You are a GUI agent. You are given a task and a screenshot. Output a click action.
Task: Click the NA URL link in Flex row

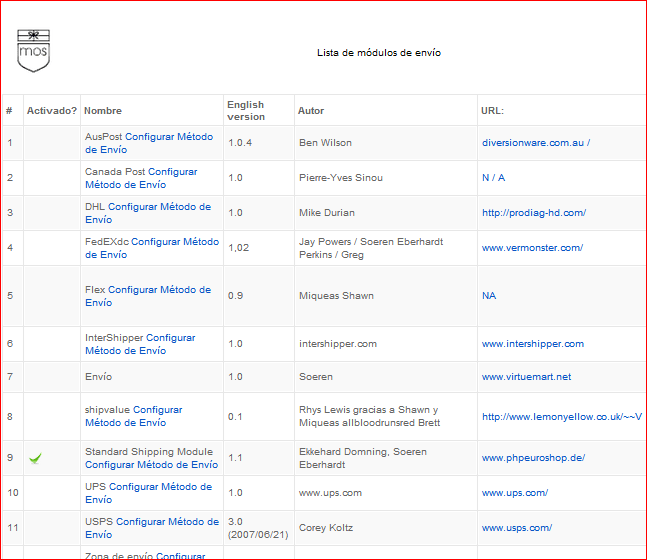click(x=489, y=296)
